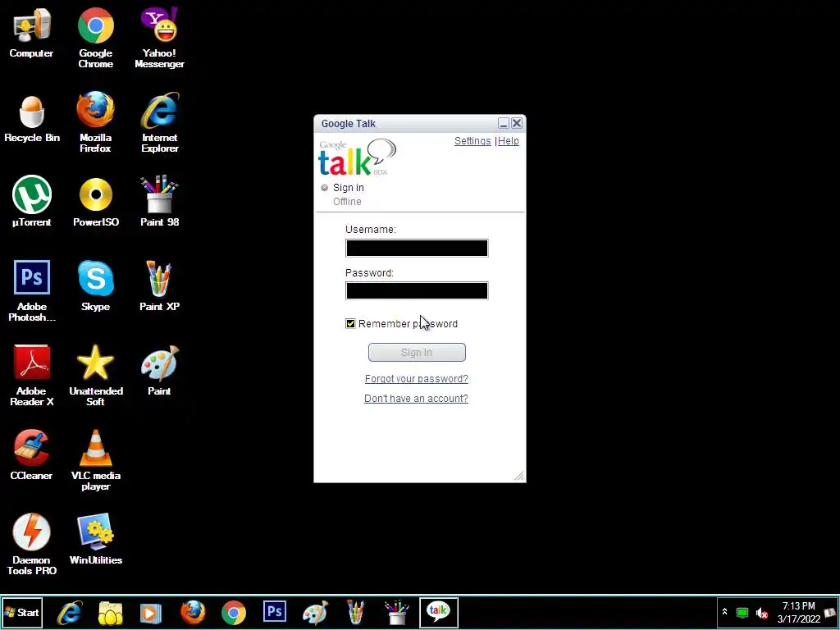Click the Sign In button

tap(417, 353)
